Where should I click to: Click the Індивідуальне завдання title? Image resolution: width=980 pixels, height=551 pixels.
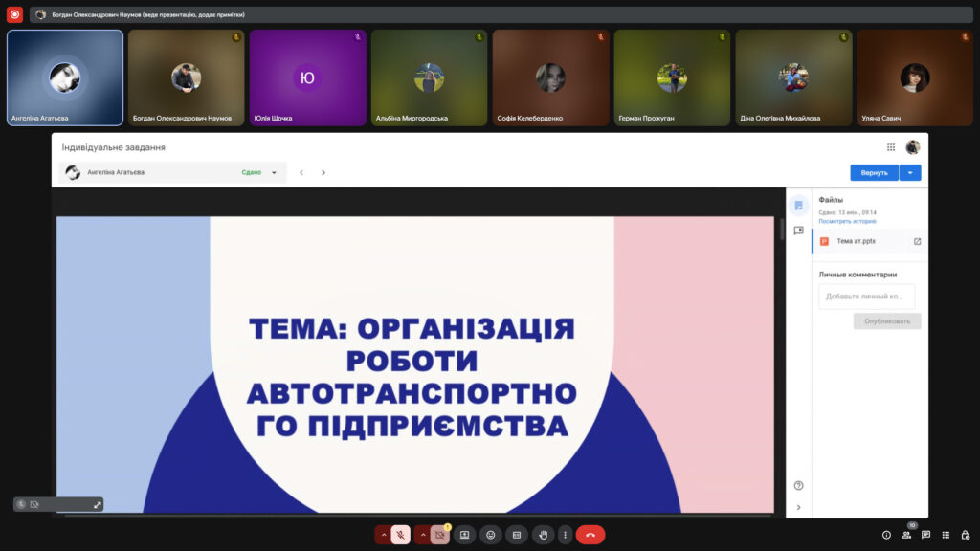click(x=113, y=147)
